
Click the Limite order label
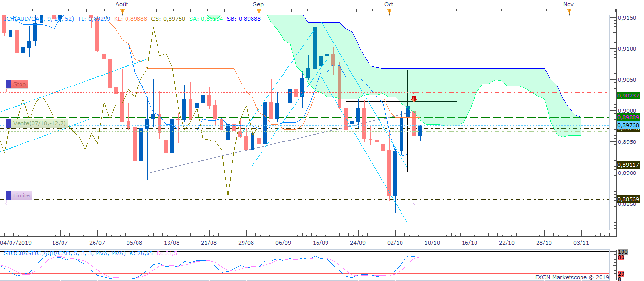(21, 195)
